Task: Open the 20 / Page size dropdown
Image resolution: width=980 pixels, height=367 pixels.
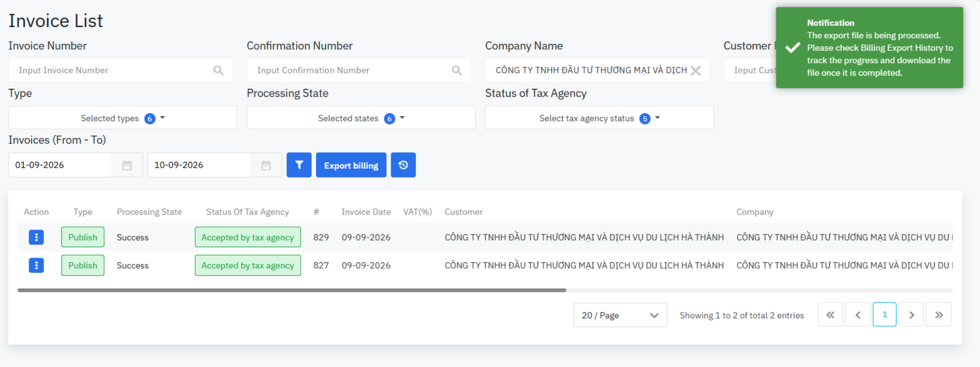Action: click(x=620, y=315)
